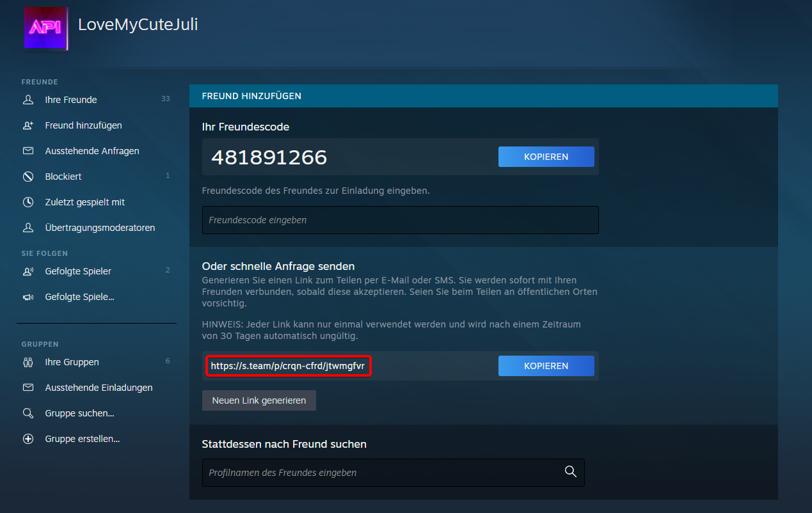Click the Gruppe suchen magnifier icon

[x=28, y=413]
